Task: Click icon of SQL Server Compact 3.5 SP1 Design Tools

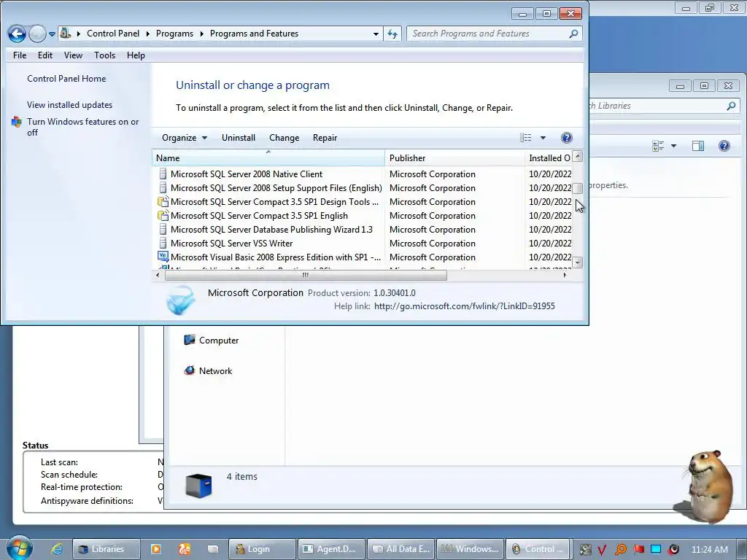Action: click(163, 202)
